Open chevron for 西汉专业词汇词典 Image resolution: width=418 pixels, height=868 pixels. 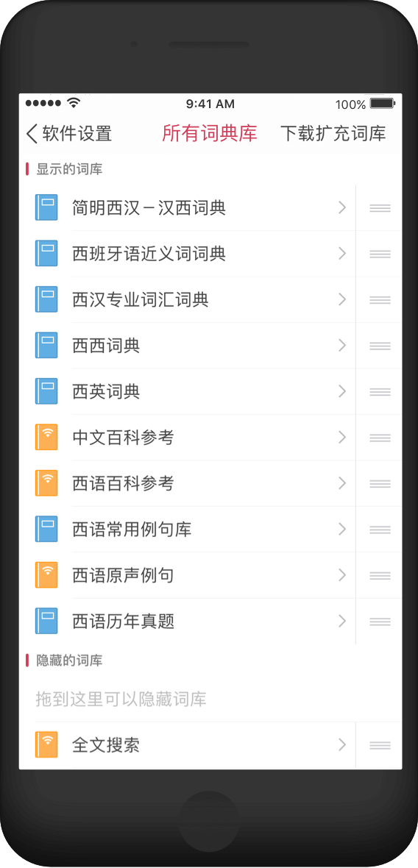point(342,299)
